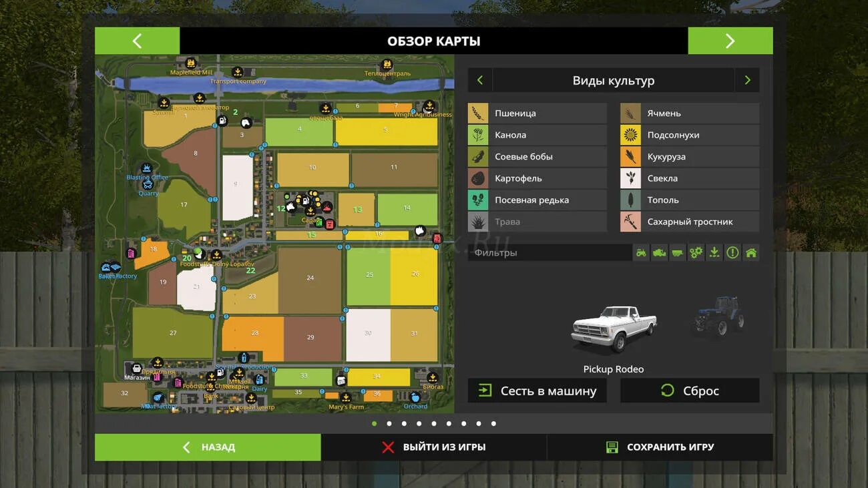
Task: Go to the seventh page dot
Action: point(464,423)
